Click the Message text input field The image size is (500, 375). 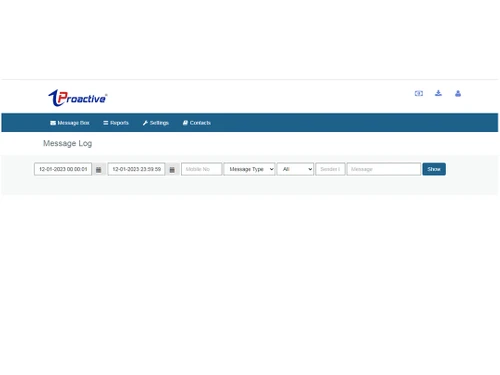tap(384, 169)
